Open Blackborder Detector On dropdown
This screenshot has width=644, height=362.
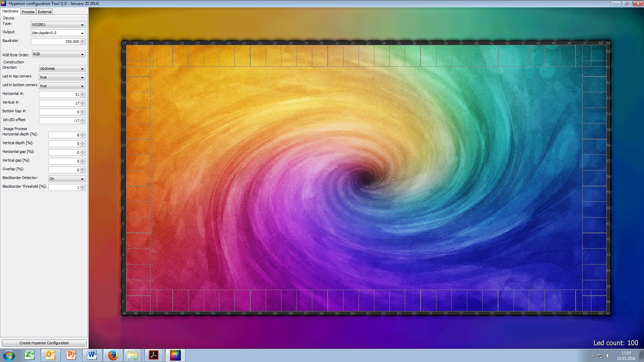(x=67, y=179)
